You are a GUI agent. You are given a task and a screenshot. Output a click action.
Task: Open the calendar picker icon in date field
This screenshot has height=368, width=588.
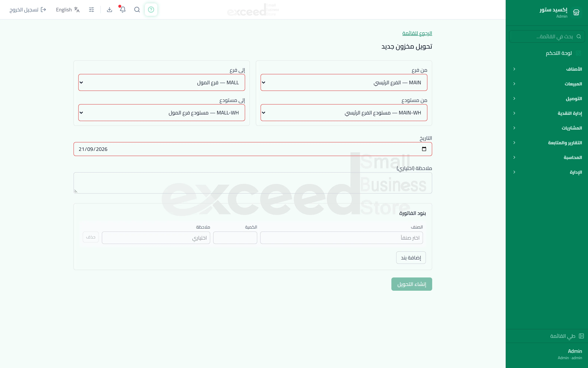click(x=424, y=149)
